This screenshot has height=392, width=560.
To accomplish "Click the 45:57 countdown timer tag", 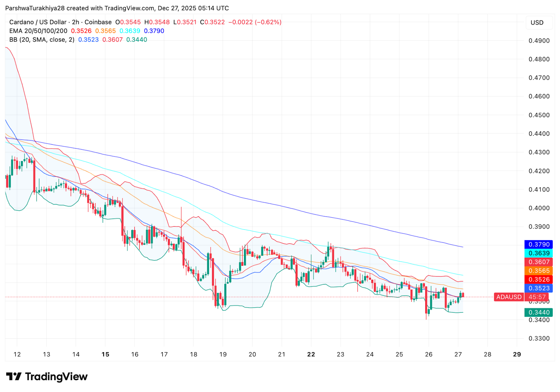I will [x=537, y=297].
